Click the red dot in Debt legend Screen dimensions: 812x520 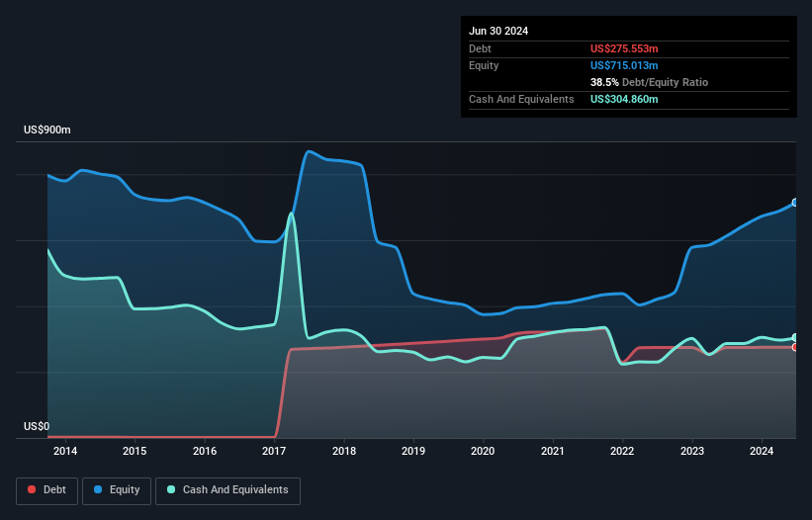click(32, 489)
